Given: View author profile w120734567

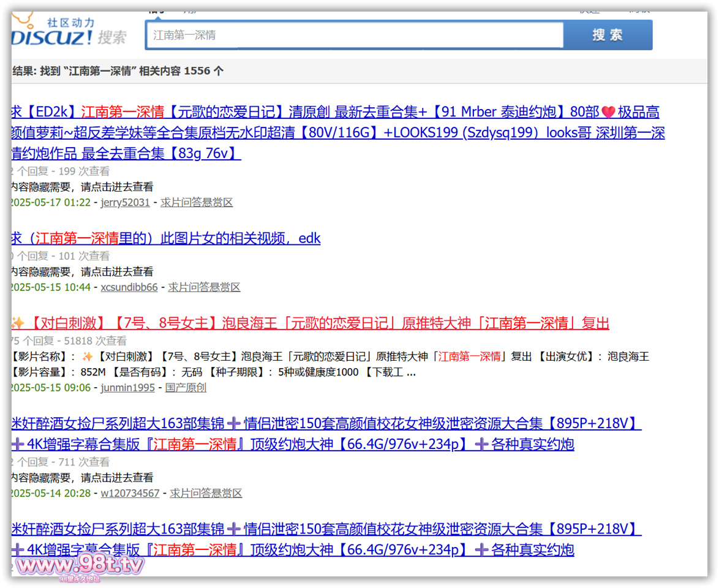Looking at the screenshot, I should point(130,493).
